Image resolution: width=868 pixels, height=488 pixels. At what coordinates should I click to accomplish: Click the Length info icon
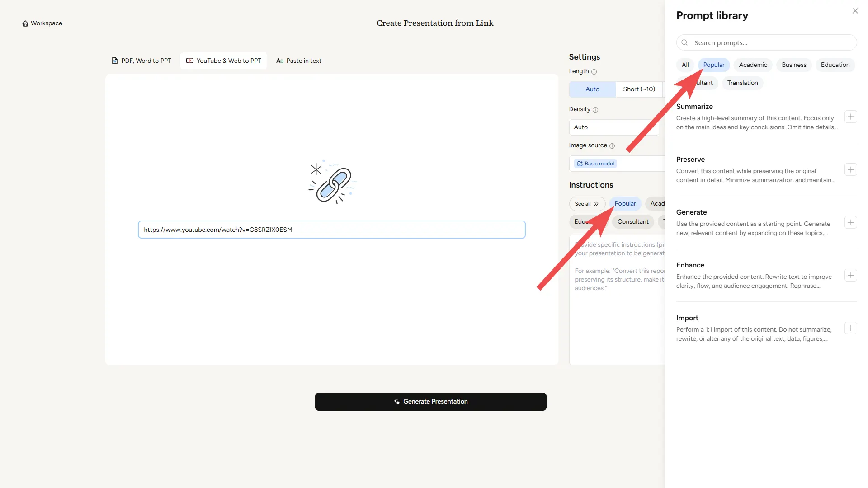click(594, 72)
